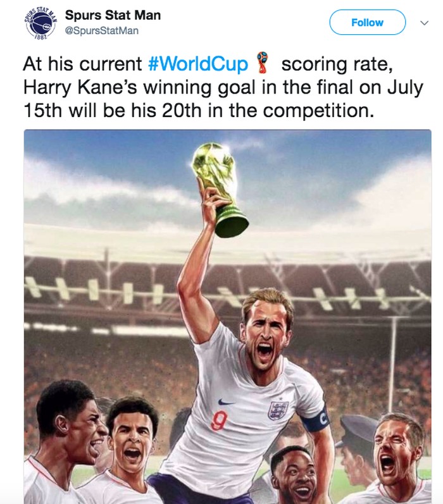This screenshot has height=504, width=443.
Task: Open the attached Harry Kane illustration
Action: point(227,316)
